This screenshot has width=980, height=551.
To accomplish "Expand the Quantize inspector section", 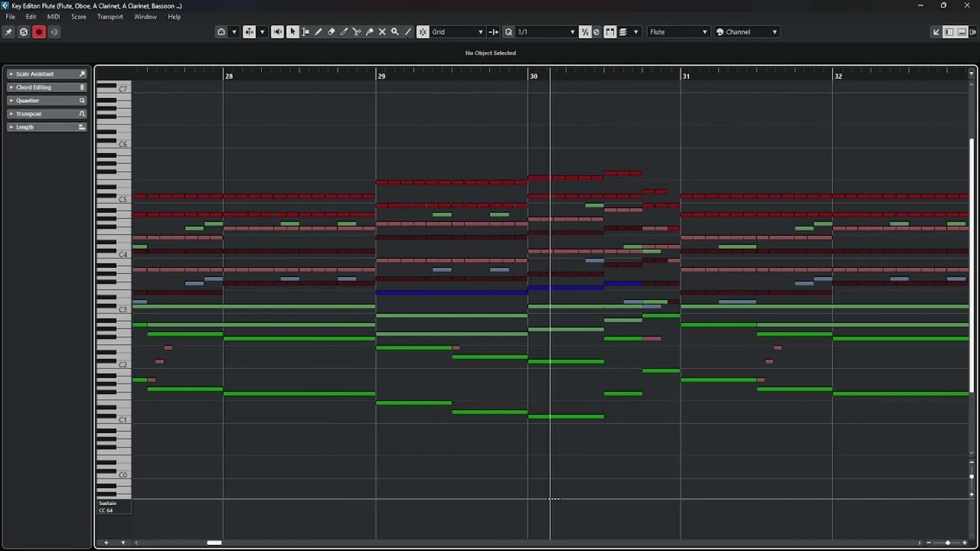I will [47, 100].
